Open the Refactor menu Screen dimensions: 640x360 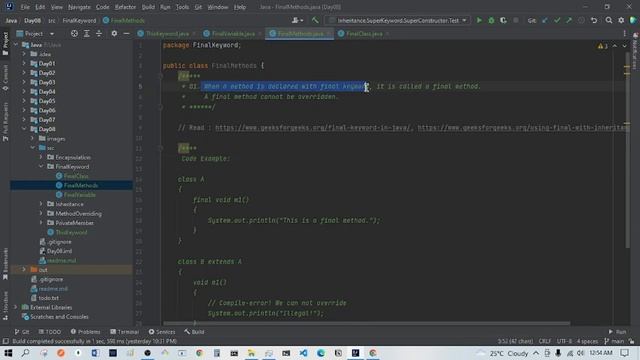click(x=125, y=7)
